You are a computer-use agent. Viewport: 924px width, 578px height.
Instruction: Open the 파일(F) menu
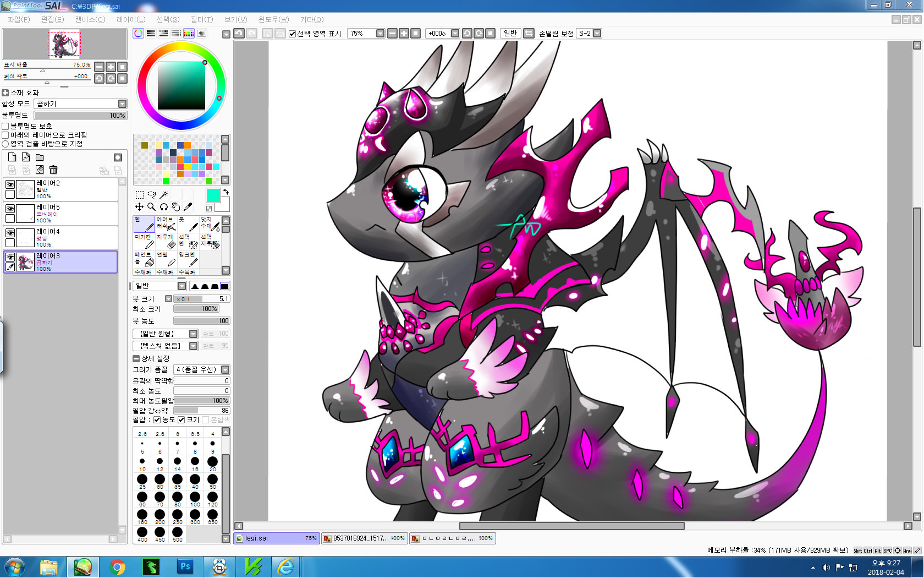point(19,19)
